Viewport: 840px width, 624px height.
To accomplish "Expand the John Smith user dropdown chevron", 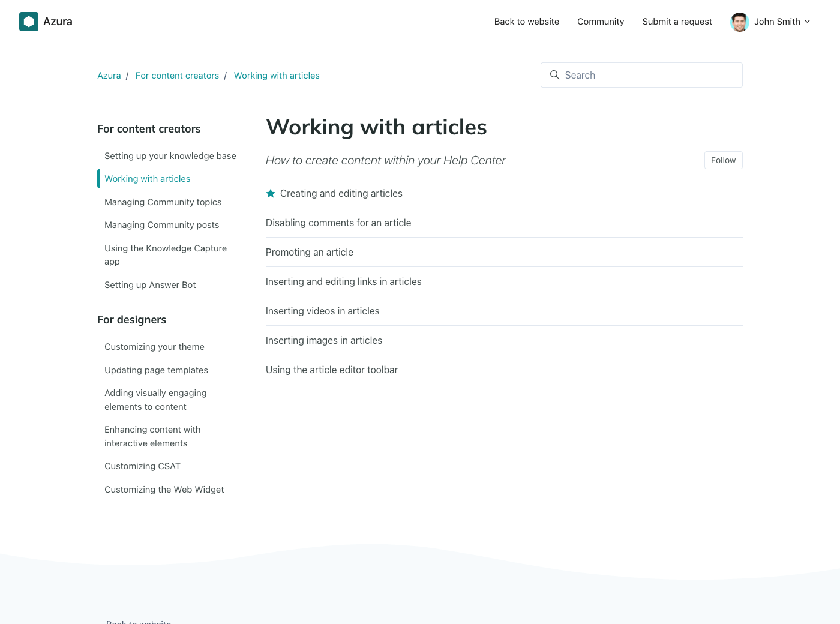I will click(808, 22).
